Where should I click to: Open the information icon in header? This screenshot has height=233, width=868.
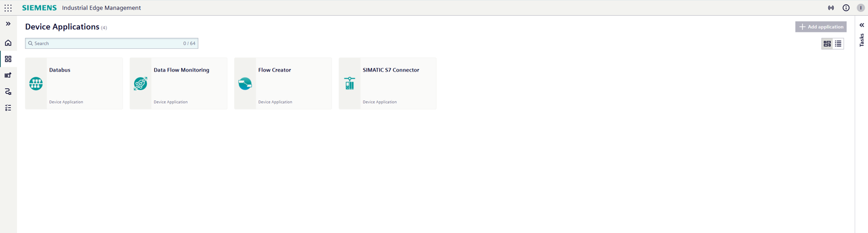tap(846, 8)
